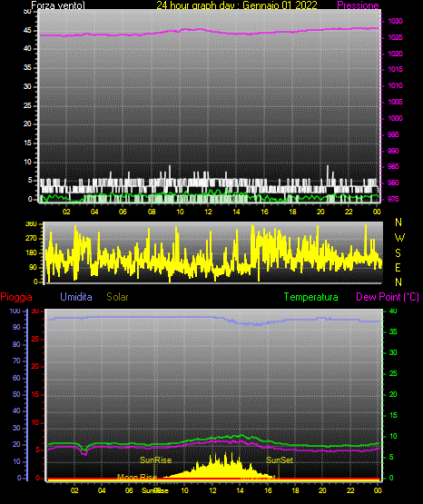Click pressure axis value '1020'
The height and width of the screenshot is (504, 423).
pyautogui.click(x=395, y=54)
